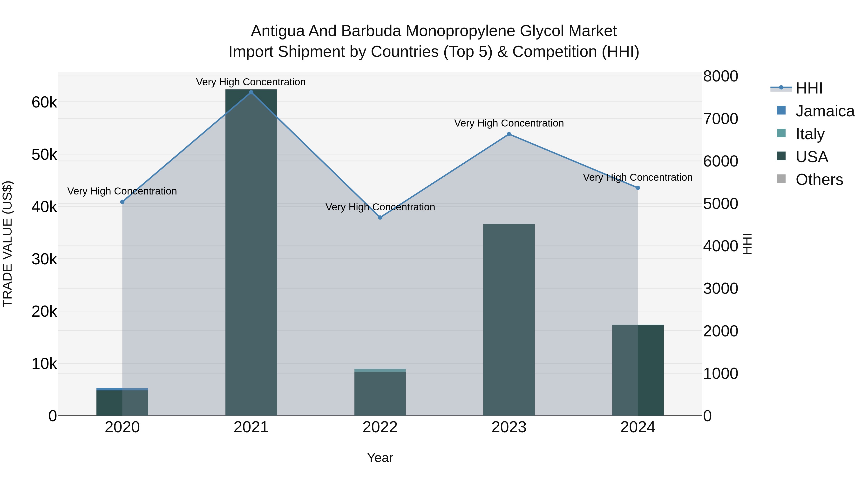
Task: Click the 2023 HHI data point
Action: 509,134
